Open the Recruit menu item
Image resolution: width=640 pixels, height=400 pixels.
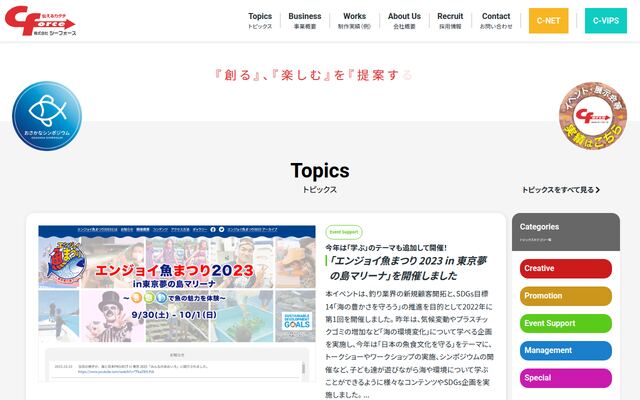pyautogui.click(x=450, y=20)
